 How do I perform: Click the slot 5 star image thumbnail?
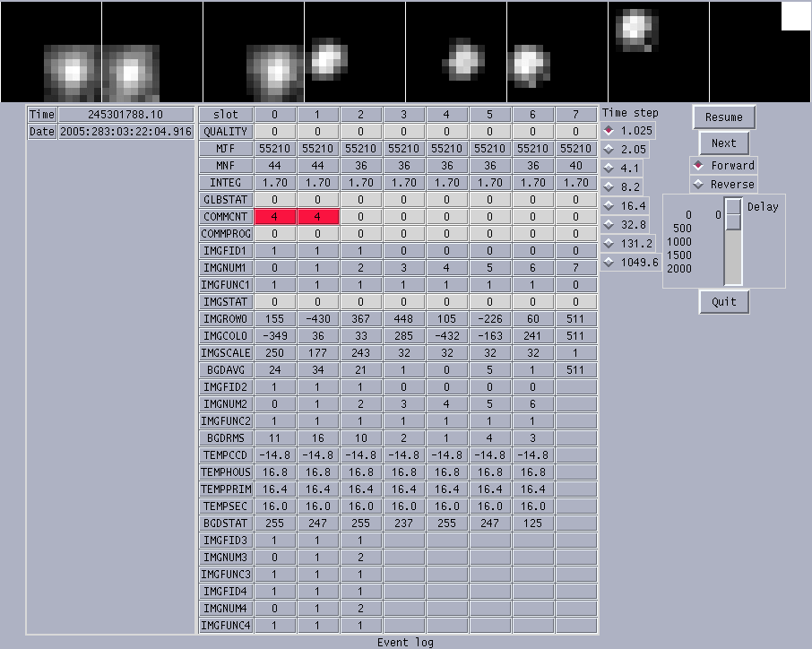click(x=557, y=52)
